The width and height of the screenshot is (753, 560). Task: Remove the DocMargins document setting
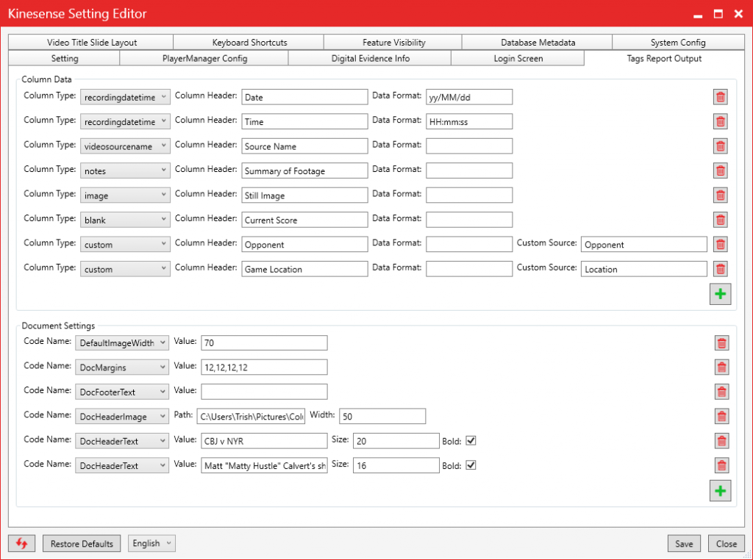pyautogui.click(x=722, y=367)
